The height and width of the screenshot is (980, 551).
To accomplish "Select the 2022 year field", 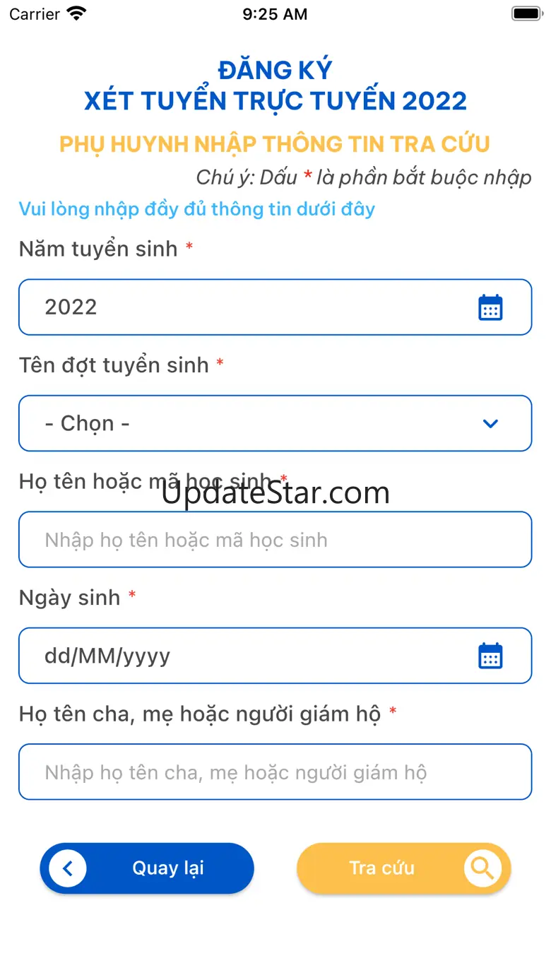I will coord(275,307).
